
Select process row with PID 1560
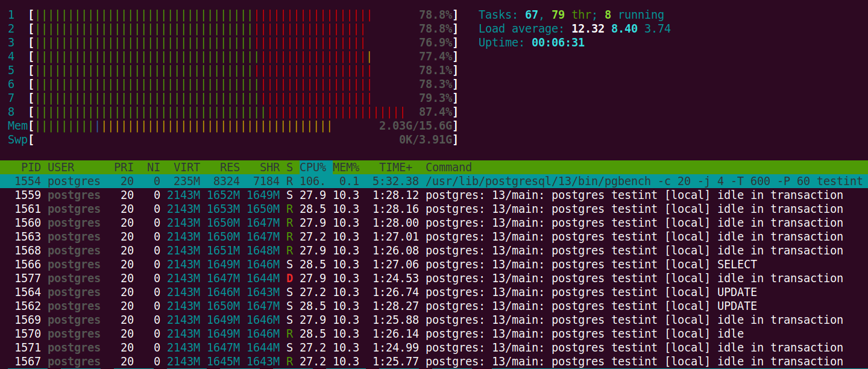coord(434,222)
